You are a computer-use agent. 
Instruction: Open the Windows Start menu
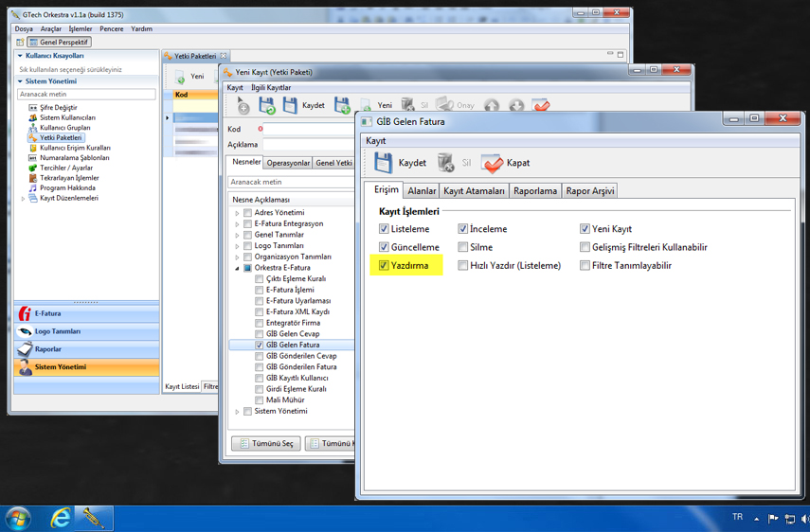(x=18, y=519)
